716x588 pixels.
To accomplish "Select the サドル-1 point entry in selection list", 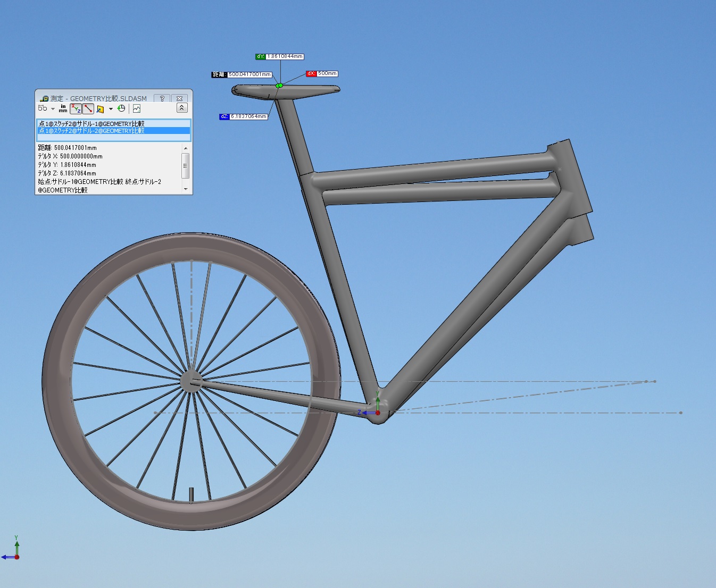I will click(113, 124).
